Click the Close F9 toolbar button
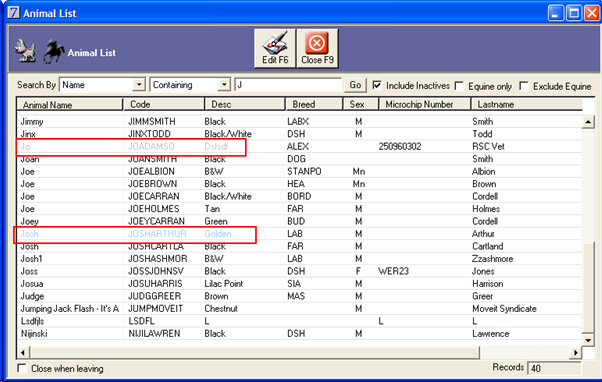 317,48
